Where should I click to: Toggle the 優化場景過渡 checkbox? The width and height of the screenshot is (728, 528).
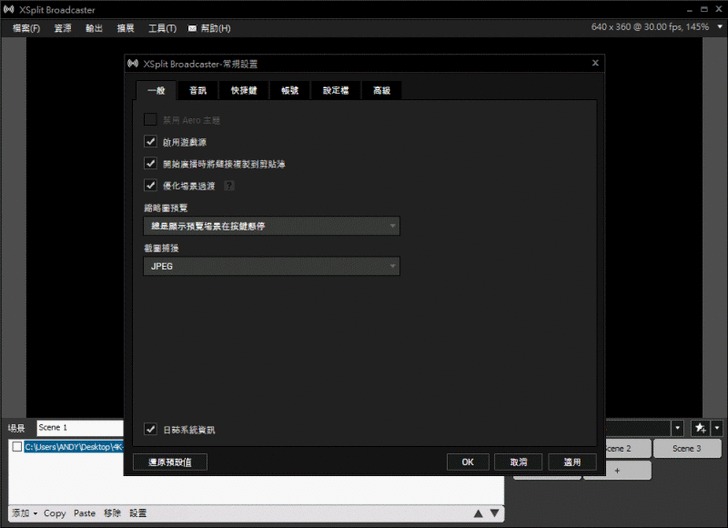(x=150, y=185)
